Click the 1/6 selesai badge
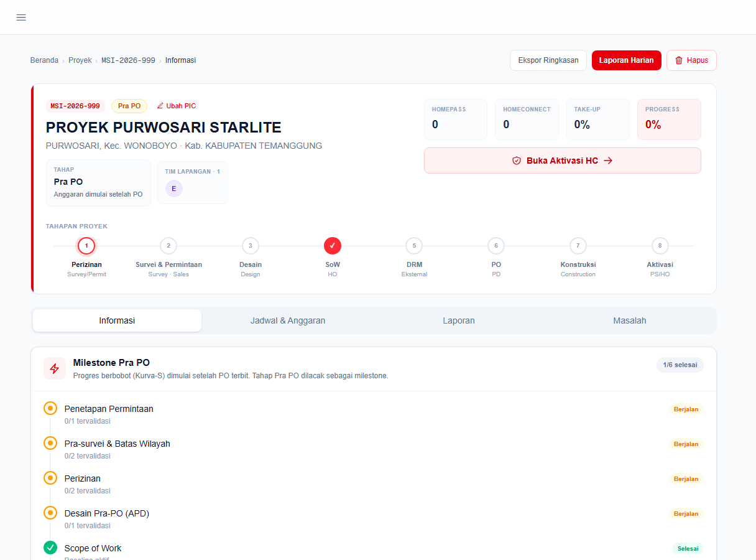 coord(680,365)
